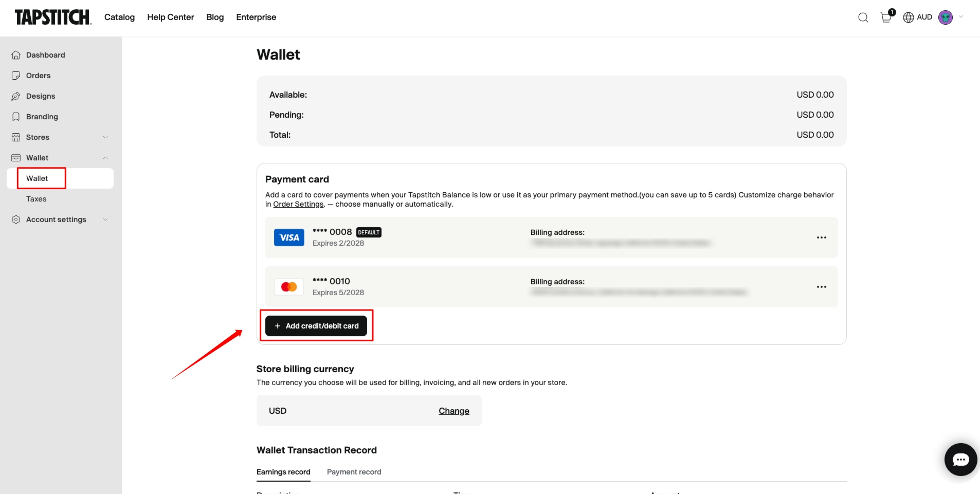Screen dimensions: 980x494
Task: Click the search magnifier icon
Action: [x=863, y=17]
